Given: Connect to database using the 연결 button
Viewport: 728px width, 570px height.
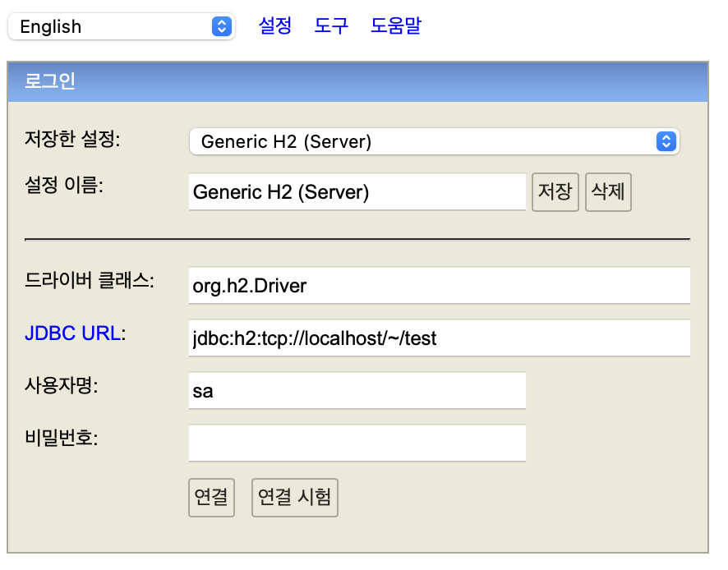Looking at the screenshot, I should 211,497.
